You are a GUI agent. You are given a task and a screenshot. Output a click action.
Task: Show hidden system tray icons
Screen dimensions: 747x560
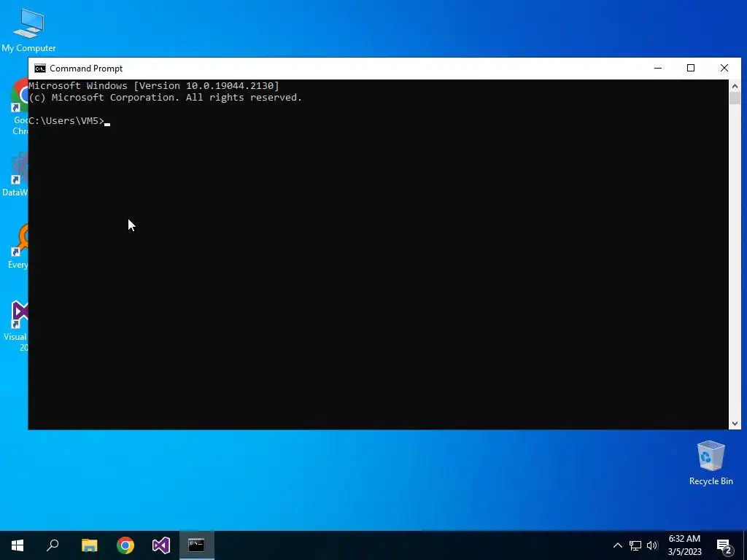(617, 545)
